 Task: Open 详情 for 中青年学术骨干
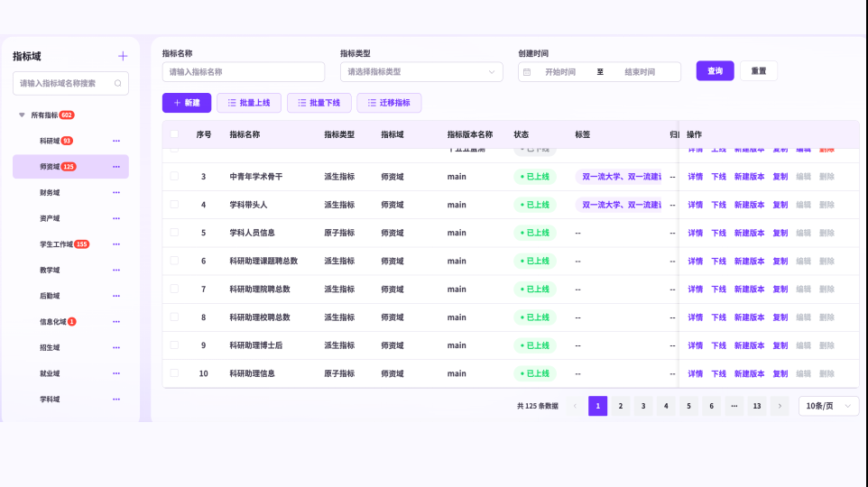coord(696,177)
